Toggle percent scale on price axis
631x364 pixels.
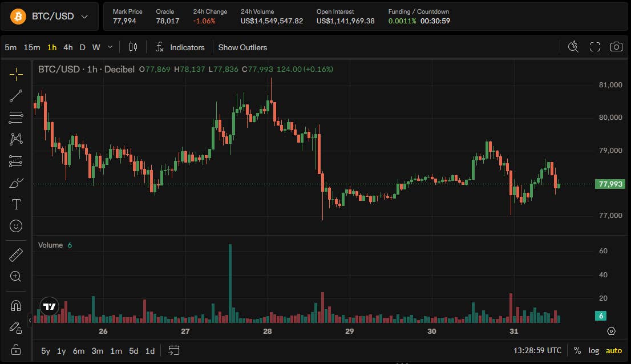click(577, 350)
